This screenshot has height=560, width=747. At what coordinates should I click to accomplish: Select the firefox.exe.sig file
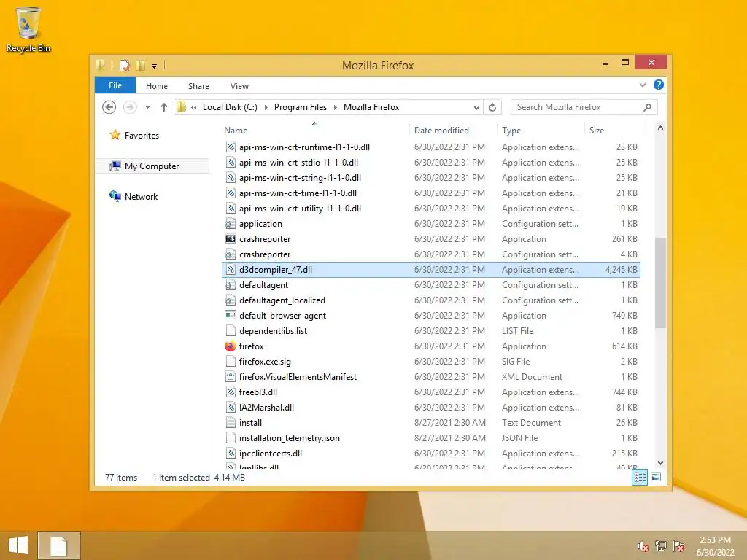click(x=431, y=362)
